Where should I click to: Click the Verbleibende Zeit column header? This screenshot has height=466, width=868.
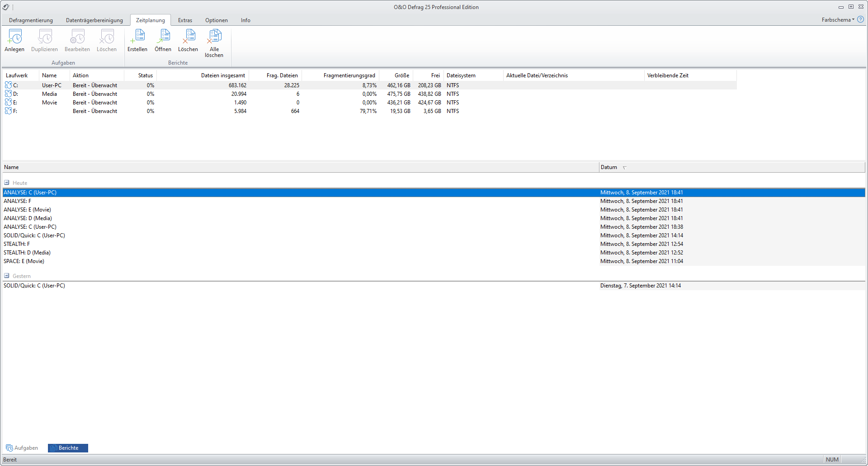[690, 75]
